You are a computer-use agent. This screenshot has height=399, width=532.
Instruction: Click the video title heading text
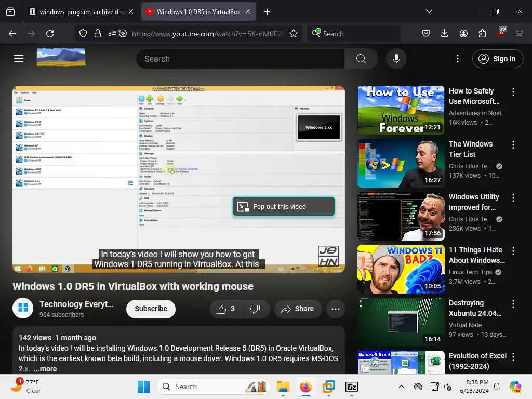click(133, 286)
